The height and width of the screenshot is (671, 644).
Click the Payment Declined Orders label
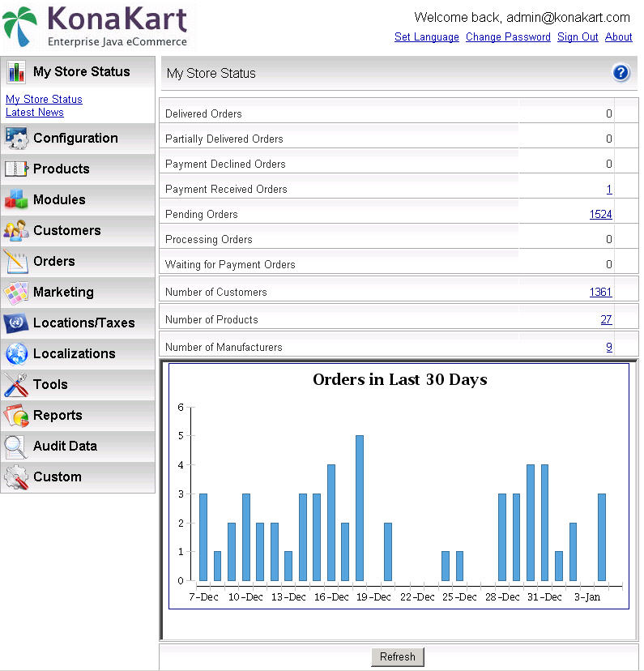[225, 165]
